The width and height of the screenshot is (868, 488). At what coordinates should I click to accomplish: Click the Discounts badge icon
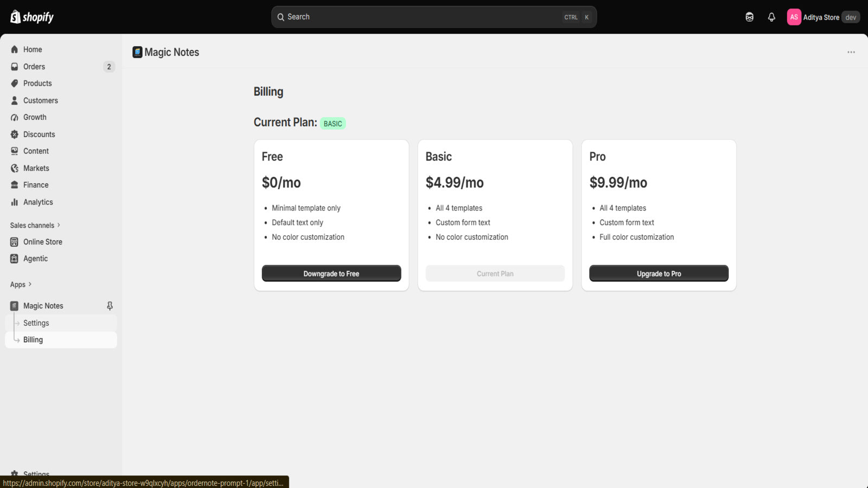(15, 134)
